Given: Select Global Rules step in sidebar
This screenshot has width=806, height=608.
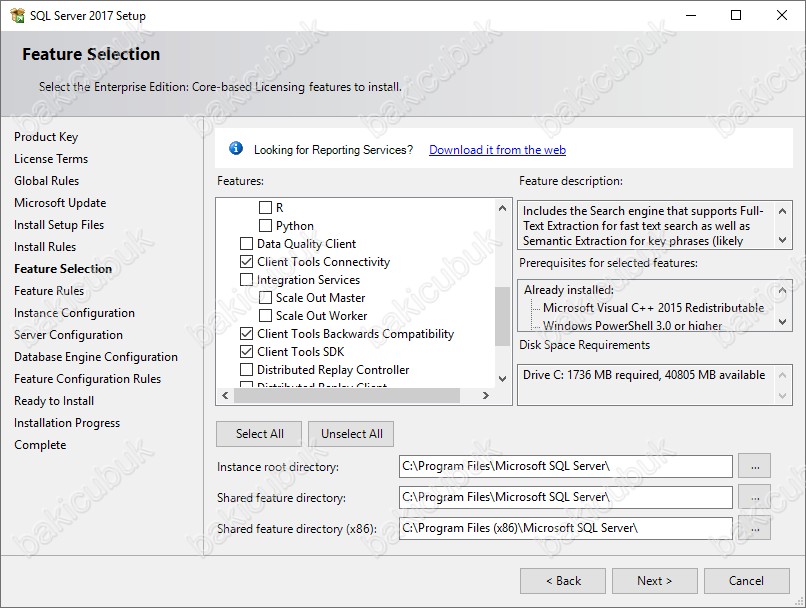Looking at the screenshot, I should point(47,181).
